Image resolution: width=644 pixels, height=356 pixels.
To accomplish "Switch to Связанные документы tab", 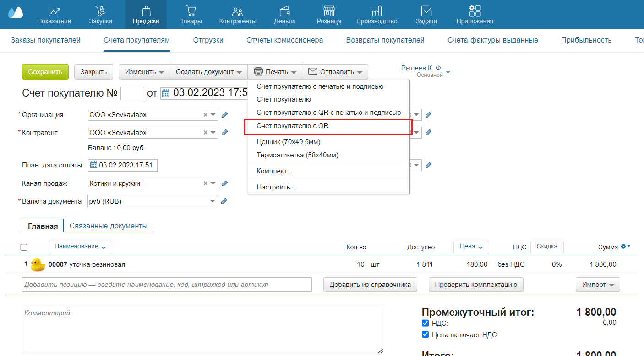I will point(108,226).
